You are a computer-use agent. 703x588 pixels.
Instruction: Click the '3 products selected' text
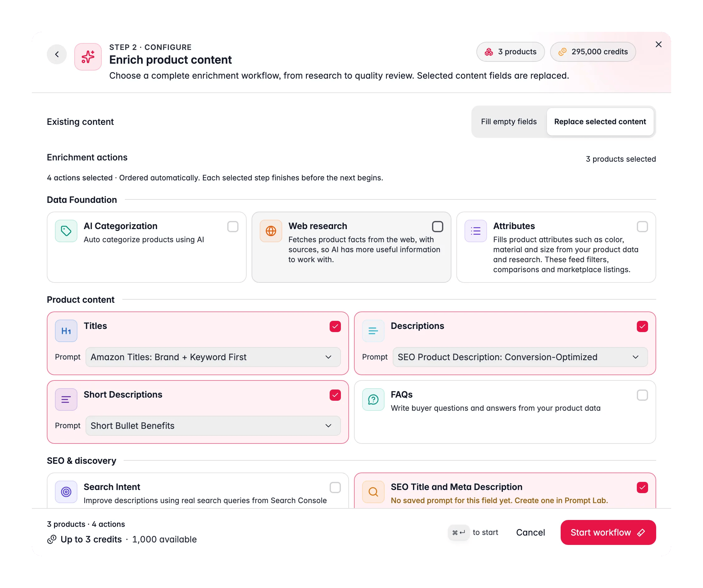(x=621, y=159)
